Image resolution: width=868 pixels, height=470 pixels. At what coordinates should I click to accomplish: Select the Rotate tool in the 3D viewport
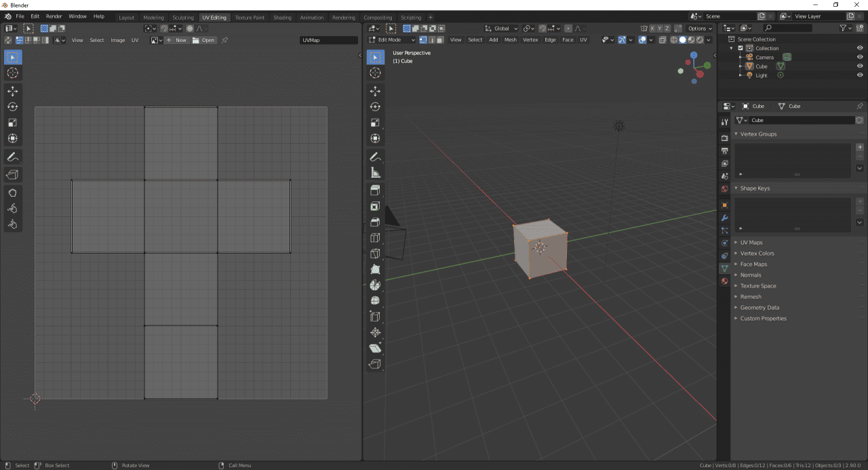point(375,106)
